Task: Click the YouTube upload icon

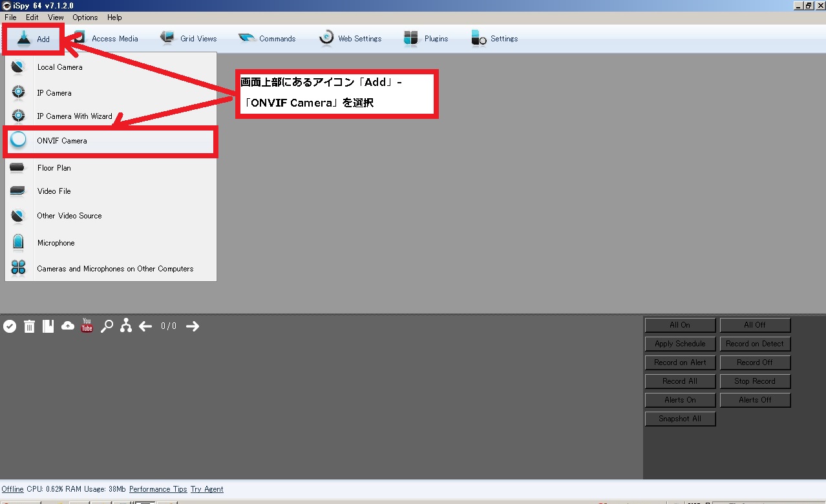Action: click(x=87, y=326)
